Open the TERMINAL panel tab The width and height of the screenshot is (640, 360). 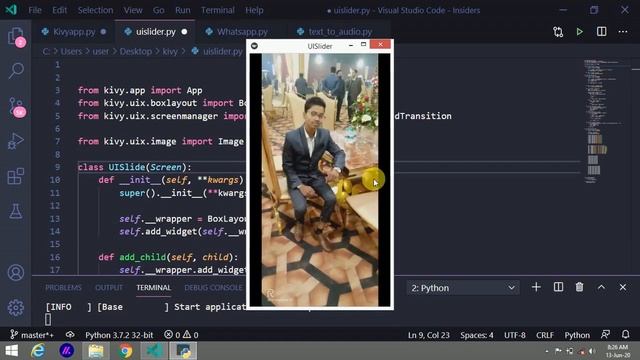pyautogui.click(x=153, y=288)
